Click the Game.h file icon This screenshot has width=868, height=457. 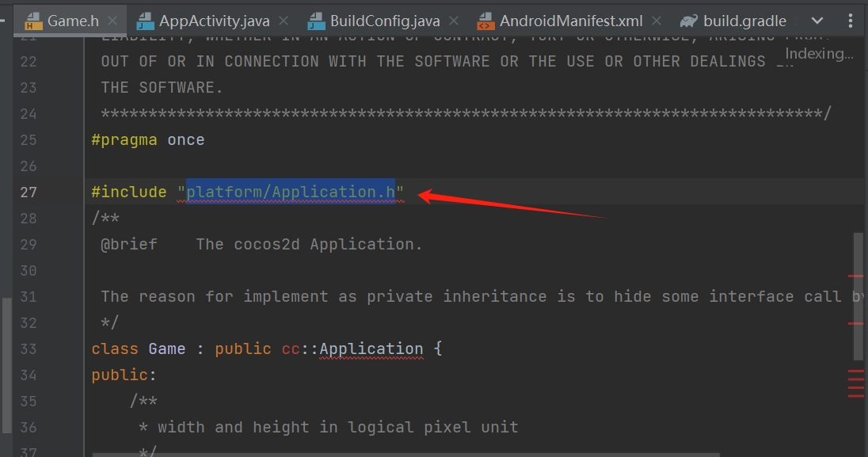pos(33,21)
